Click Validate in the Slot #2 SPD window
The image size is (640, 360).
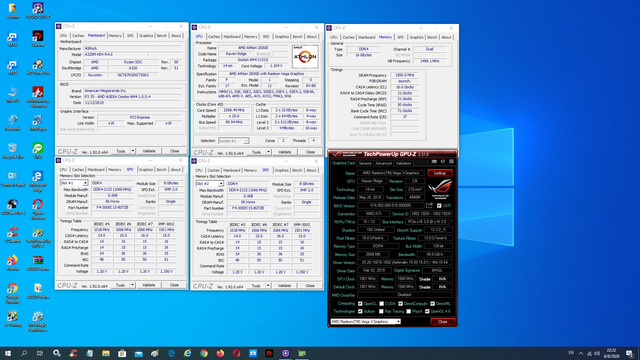(x=284, y=286)
